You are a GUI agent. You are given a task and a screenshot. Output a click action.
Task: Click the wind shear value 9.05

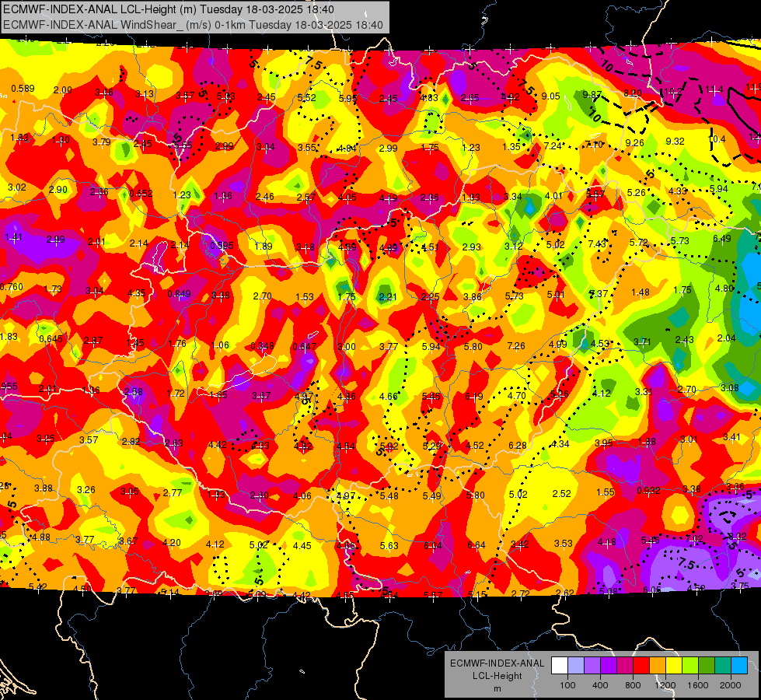[x=551, y=96]
